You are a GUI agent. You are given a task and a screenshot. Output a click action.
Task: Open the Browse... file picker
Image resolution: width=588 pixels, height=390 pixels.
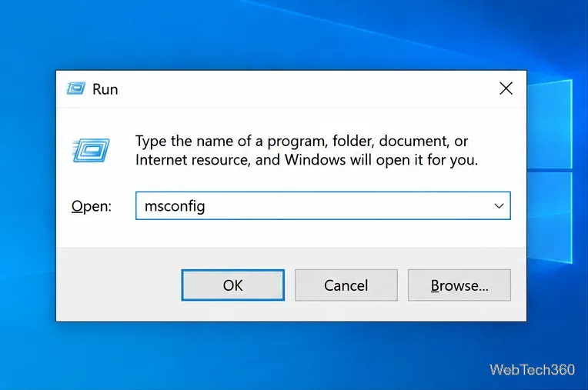(x=459, y=285)
